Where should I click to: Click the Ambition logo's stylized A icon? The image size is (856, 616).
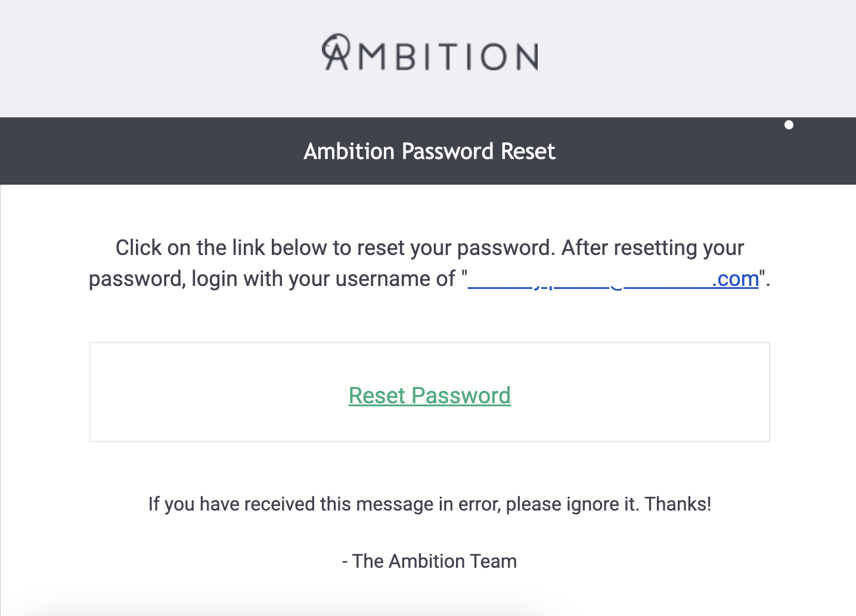(336, 52)
